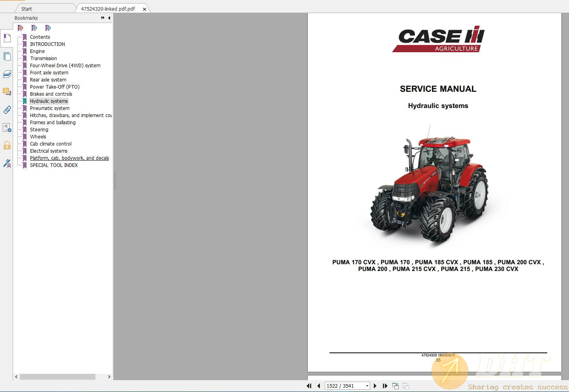Add a new bookmark
Screen dimensions: 569x392
click(x=34, y=28)
